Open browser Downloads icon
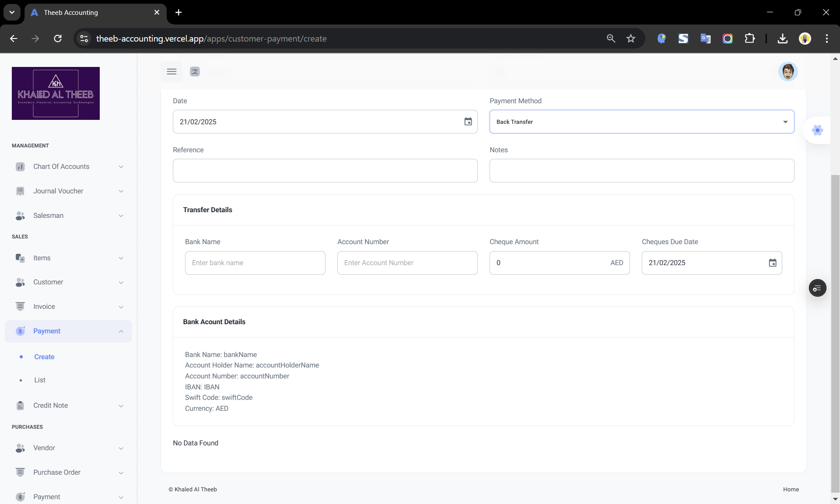The width and height of the screenshot is (840, 504). (782, 38)
